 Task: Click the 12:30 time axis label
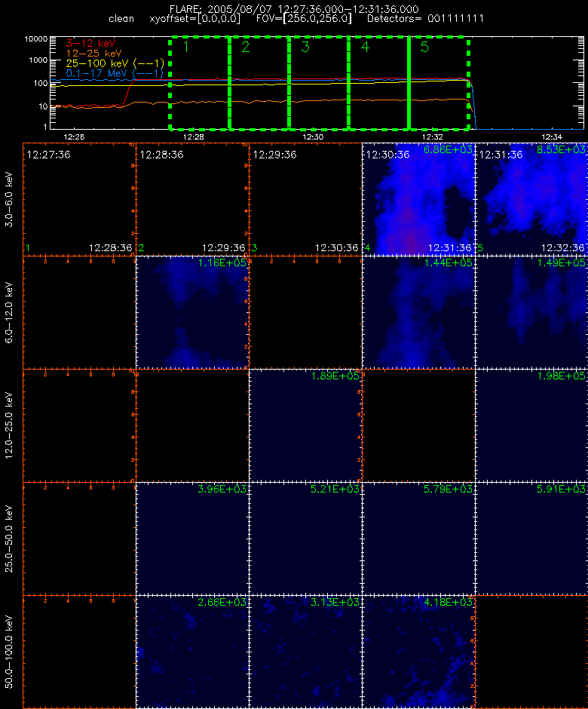click(313, 137)
